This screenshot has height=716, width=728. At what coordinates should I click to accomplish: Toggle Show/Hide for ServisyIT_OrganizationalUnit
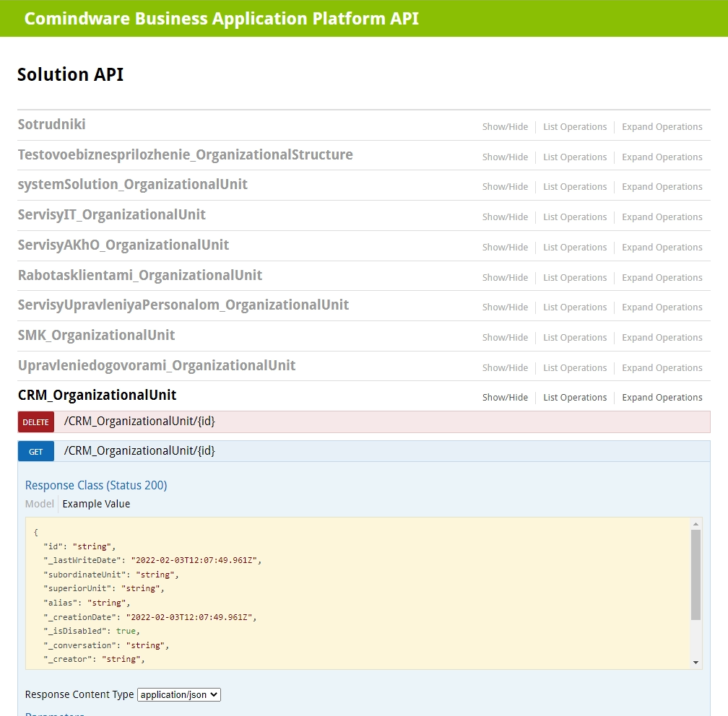coord(505,217)
